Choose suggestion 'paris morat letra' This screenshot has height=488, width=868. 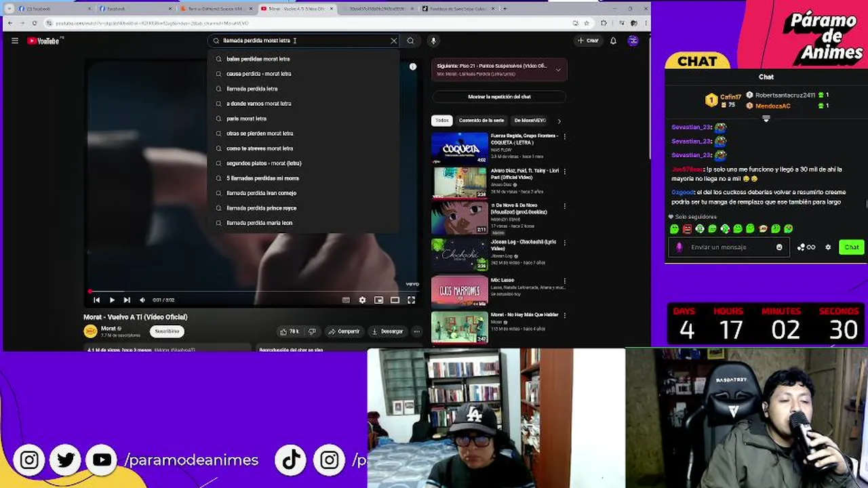point(304,119)
